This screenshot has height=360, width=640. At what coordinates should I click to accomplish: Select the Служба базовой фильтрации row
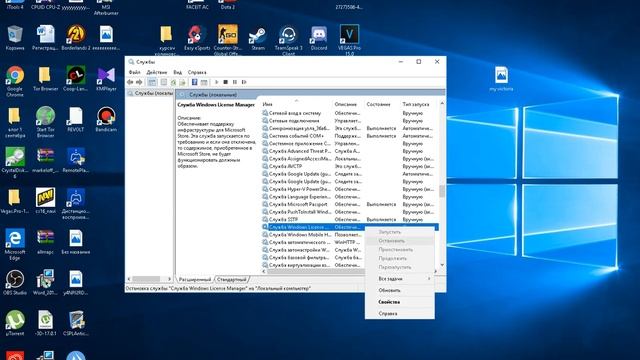pos(313,258)
